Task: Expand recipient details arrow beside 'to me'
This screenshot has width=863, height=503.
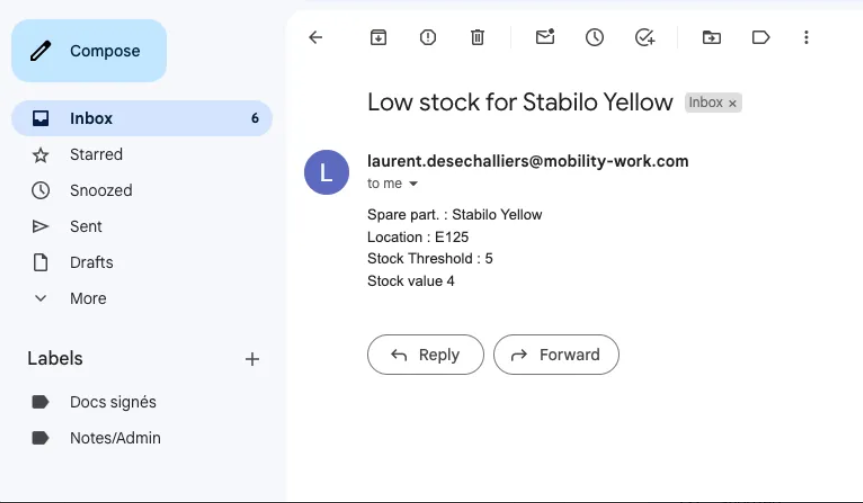Action: (x=413, y=184)
